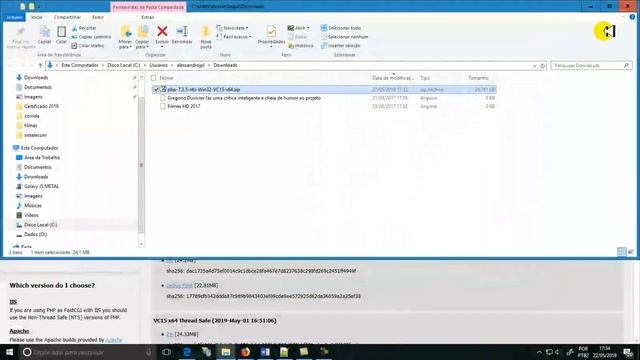Sort by the Tamanho column header
This screenshot has height=360, width=640.
pyautogui.click(x=478, y=78)
